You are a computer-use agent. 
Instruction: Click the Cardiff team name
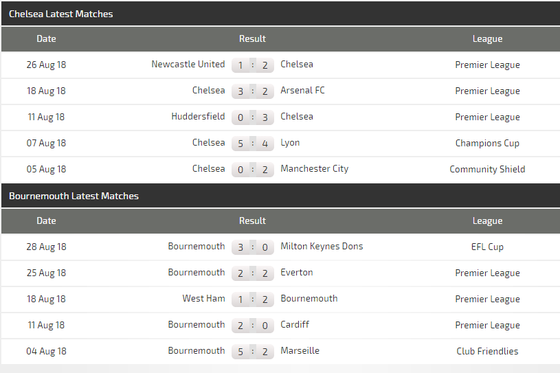[295, 324]
